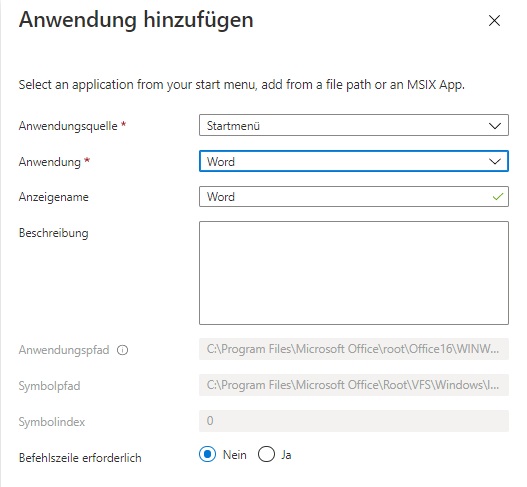This screenshot has height=487, width=527.
Task: Click the Anwendungspfad info icon
Action: tap(122, 350)
